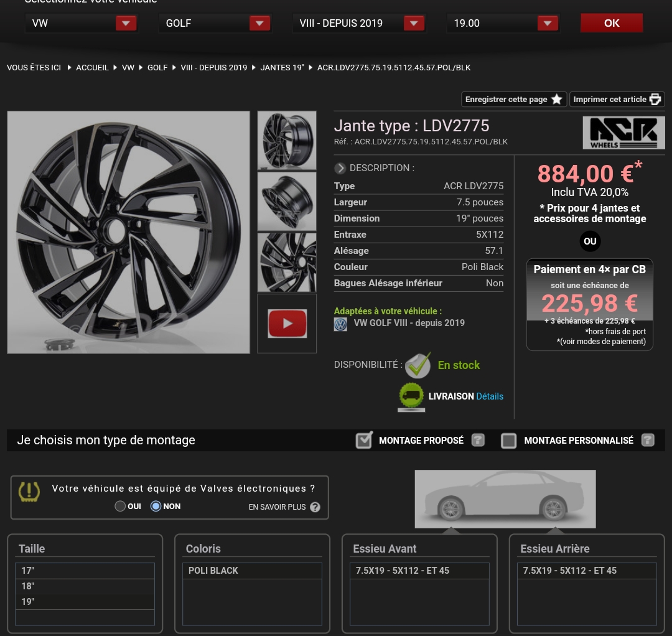Select 7.5X19 - 5X112 - ET 45 under Essieu Arrière

(x=587, y=571)
